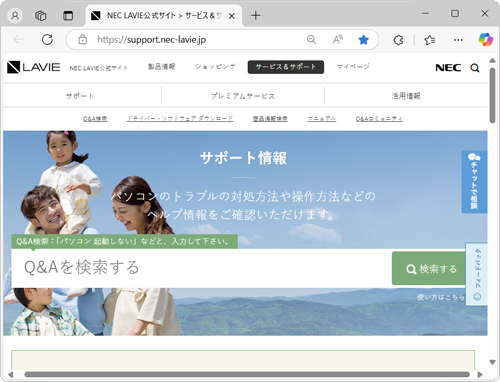
Task: Follow the ドライバー・ソフトウェア ダウンロード link
Action: coord(180,118)
